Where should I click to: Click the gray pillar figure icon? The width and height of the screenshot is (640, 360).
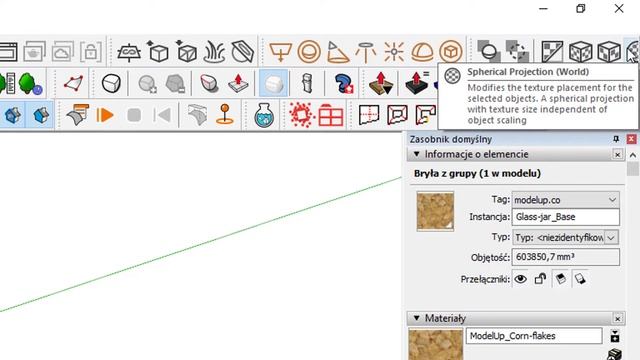[x=308, y=84]
